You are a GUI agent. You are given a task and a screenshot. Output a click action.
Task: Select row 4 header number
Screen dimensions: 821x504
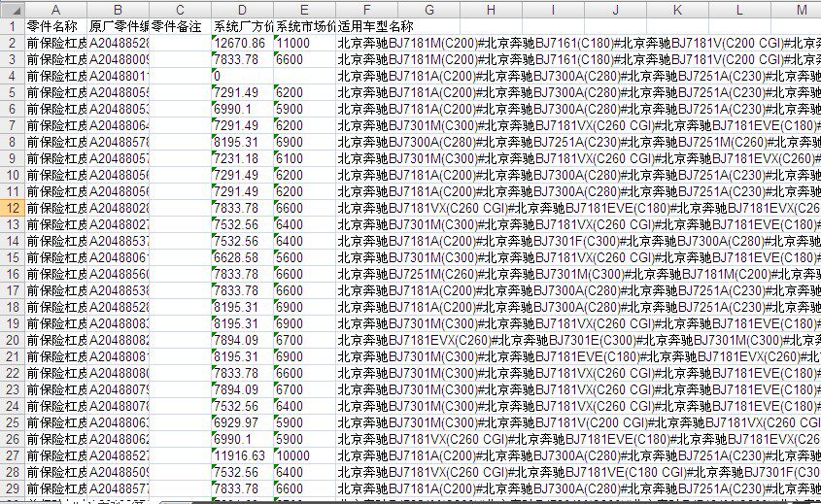(13, 76)
